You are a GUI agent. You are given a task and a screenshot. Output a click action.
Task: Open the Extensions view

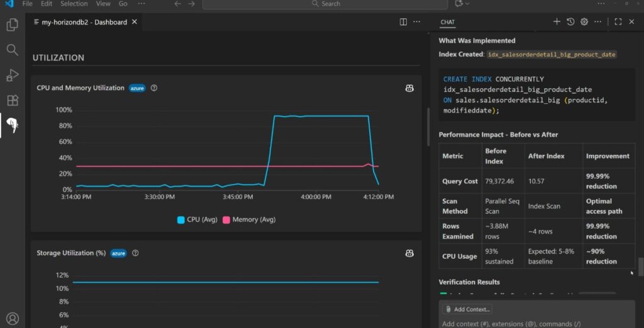[13, 100]
